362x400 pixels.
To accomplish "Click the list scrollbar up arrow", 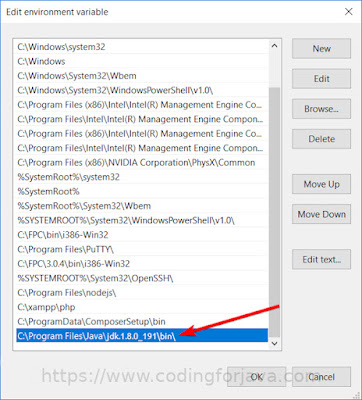I will (x=274, y=46).
